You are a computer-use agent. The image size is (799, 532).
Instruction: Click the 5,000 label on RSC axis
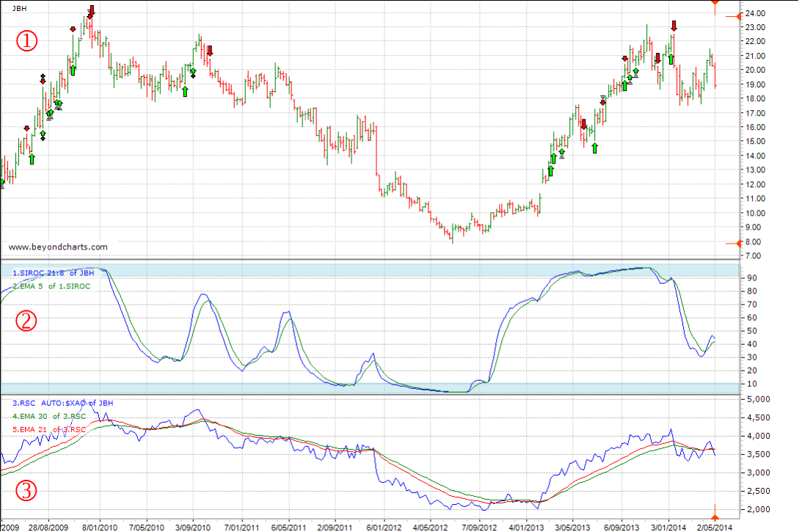[759, 399]
